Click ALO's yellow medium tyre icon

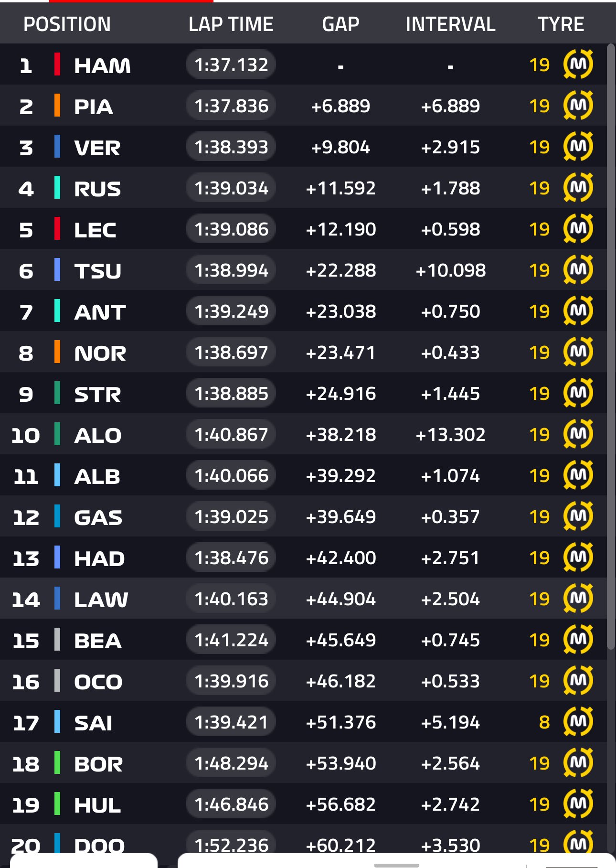(578, 434)
